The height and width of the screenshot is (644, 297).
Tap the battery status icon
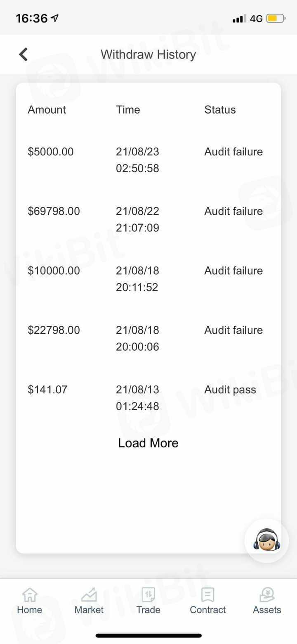point(276,19)
